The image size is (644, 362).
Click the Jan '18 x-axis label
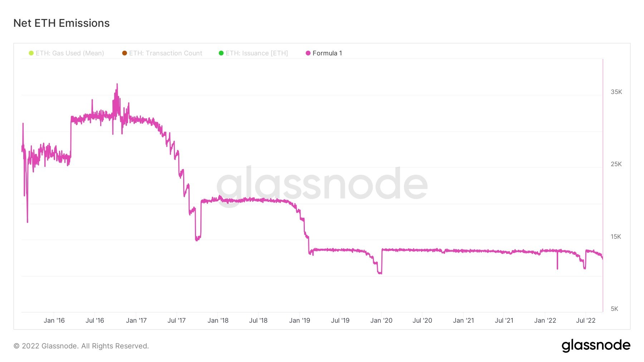pos(218,321)
